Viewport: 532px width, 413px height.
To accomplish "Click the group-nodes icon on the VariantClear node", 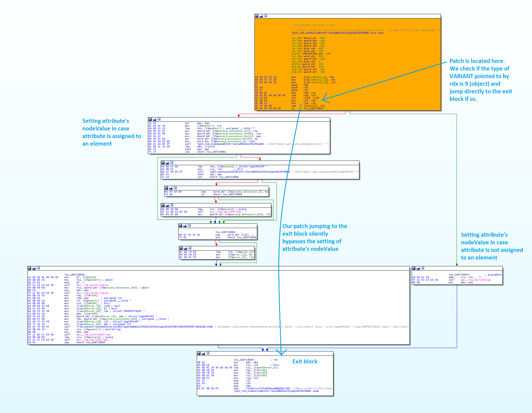I will 172,205.
